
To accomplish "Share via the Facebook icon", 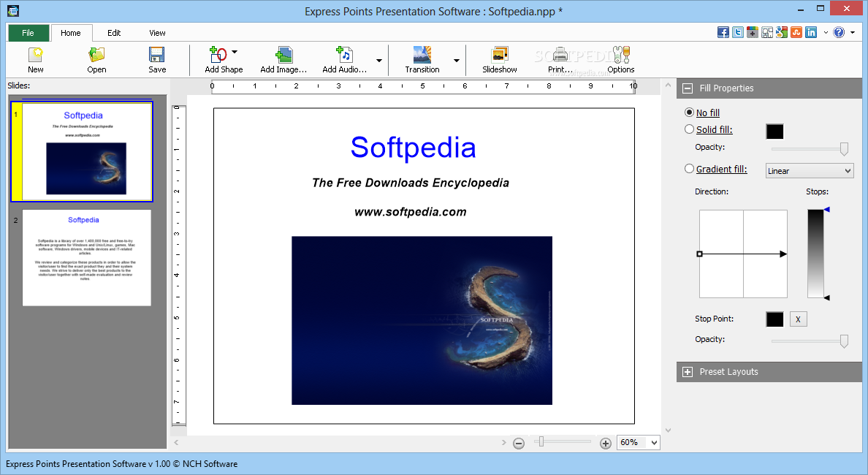I will pos(723,32).
